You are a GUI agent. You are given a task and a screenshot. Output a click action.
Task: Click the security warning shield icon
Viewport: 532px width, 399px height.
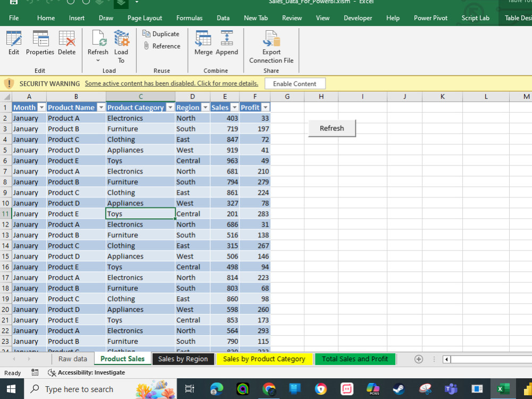9,84
